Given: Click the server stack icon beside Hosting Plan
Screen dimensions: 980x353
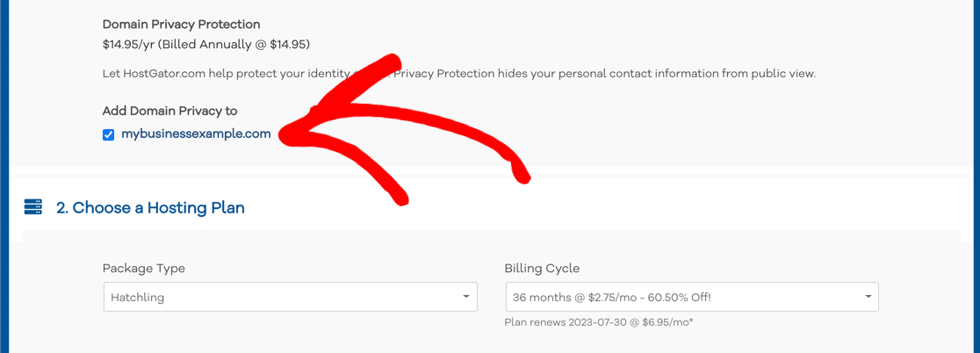Looking at the screenshot, I should tap(32, 207).
